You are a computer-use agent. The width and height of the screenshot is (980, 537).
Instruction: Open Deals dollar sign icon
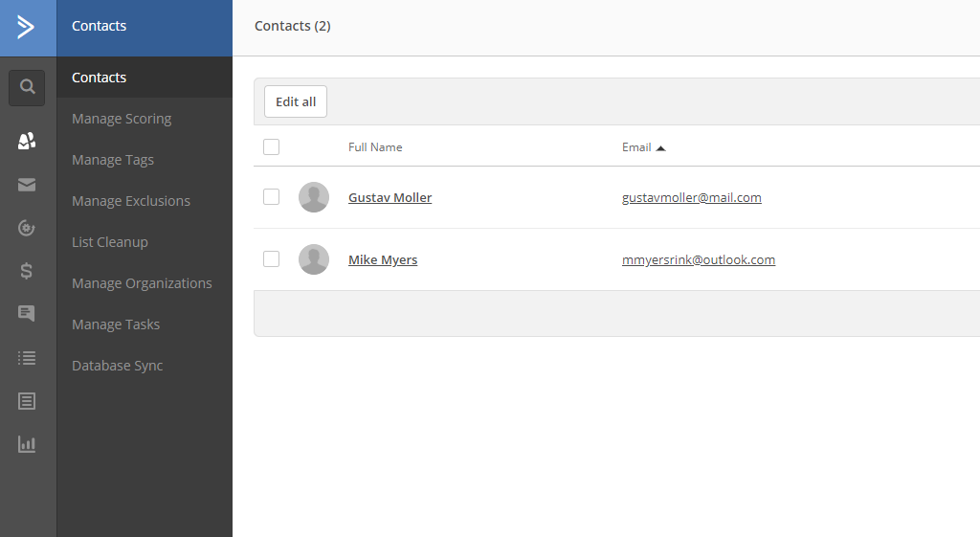27,271
